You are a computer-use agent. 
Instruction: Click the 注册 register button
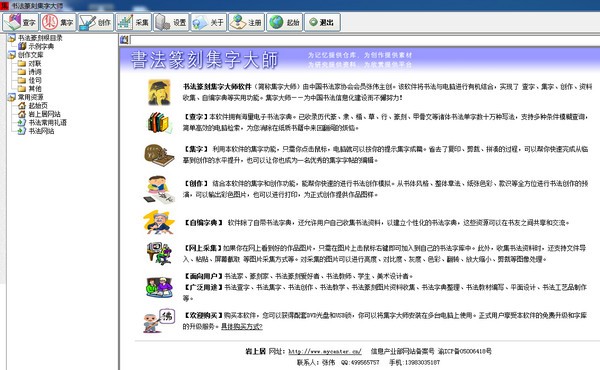click(246, 22)
